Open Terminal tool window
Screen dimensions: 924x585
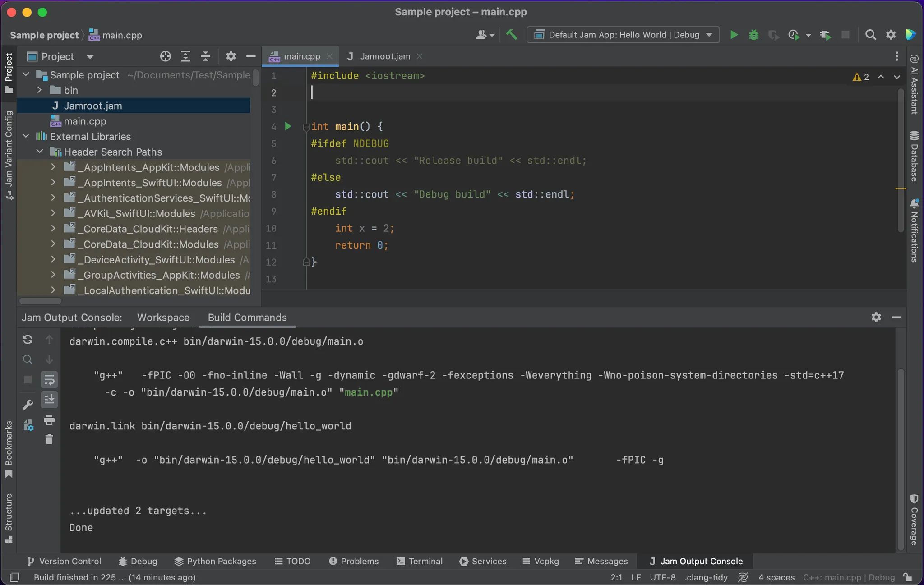click(x=419, y=561)
